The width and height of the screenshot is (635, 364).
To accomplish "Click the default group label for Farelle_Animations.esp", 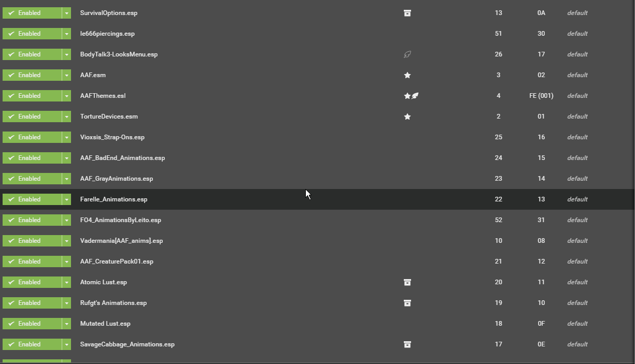I will pyautogui.click(x=577, y=199).
